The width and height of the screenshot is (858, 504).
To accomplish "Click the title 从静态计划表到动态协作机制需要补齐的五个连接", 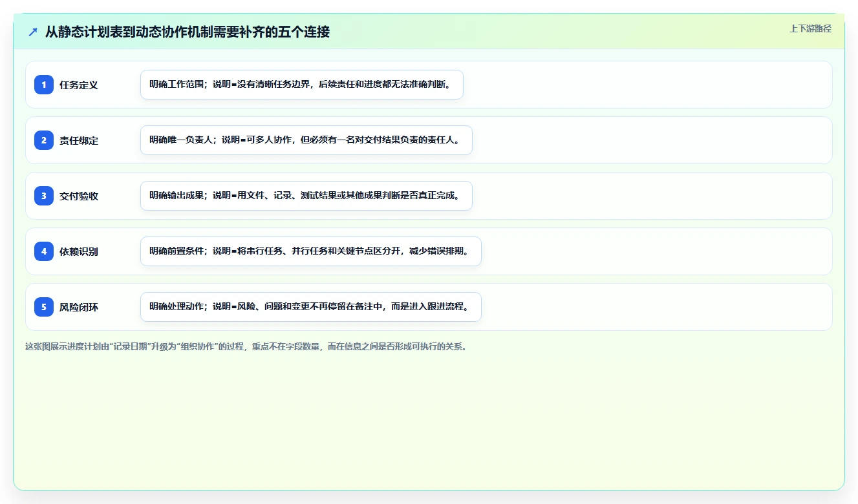I will pos(188,32).
